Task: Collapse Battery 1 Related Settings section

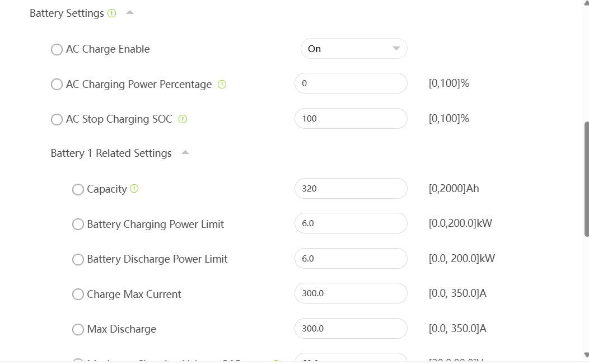Action: 185,153
